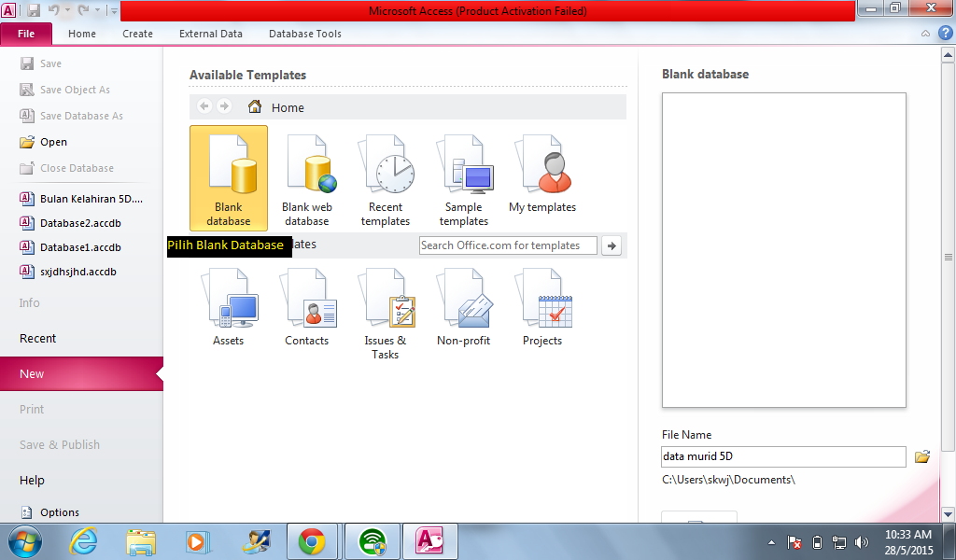The image size is (956, 560).
Task: Open the File tab
Action: click(x=26, y=34)
